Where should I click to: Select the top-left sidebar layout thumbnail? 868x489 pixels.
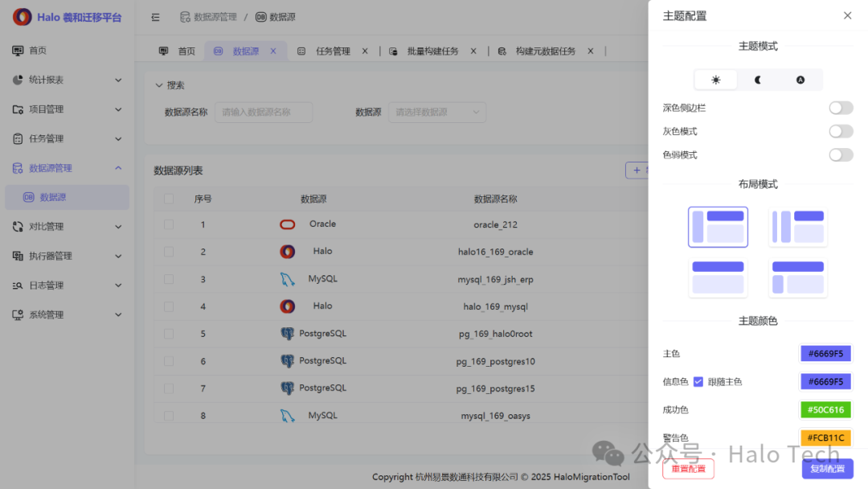(718, 227)
